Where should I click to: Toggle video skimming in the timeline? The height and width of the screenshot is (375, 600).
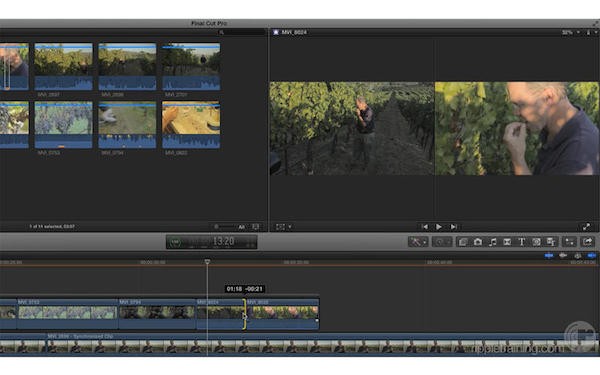[549, 256]
